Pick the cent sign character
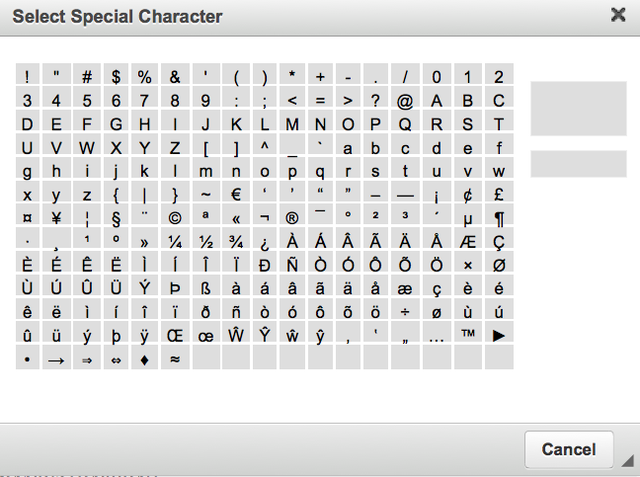The height and width of the screenshot is (477, 640). click(468, 194)
